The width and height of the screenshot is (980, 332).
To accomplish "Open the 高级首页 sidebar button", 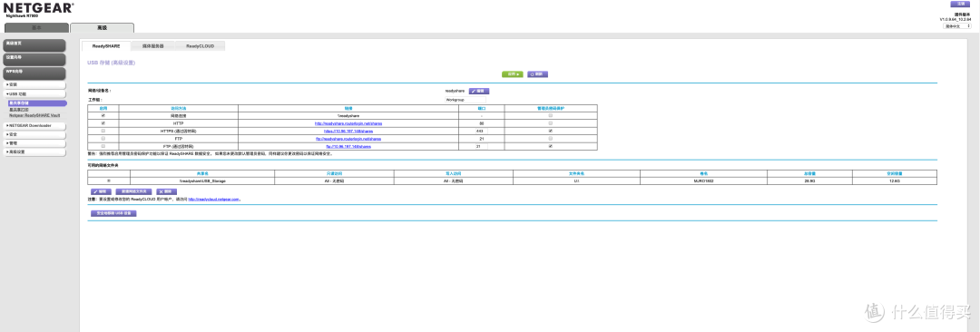I will (34, 45).
